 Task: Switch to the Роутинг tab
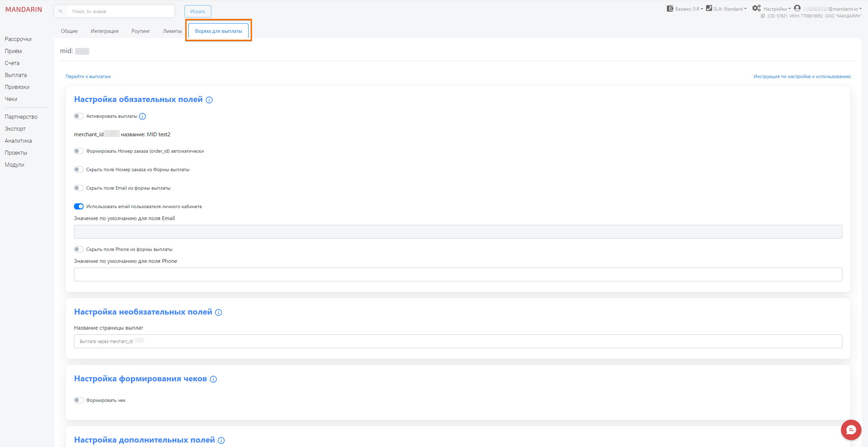(x=140, y=31)
